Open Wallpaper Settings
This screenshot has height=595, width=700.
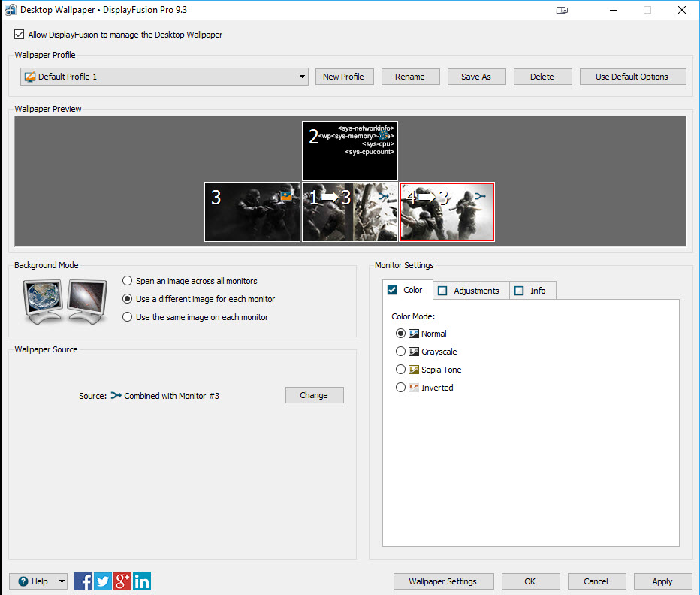coord(443,581)
